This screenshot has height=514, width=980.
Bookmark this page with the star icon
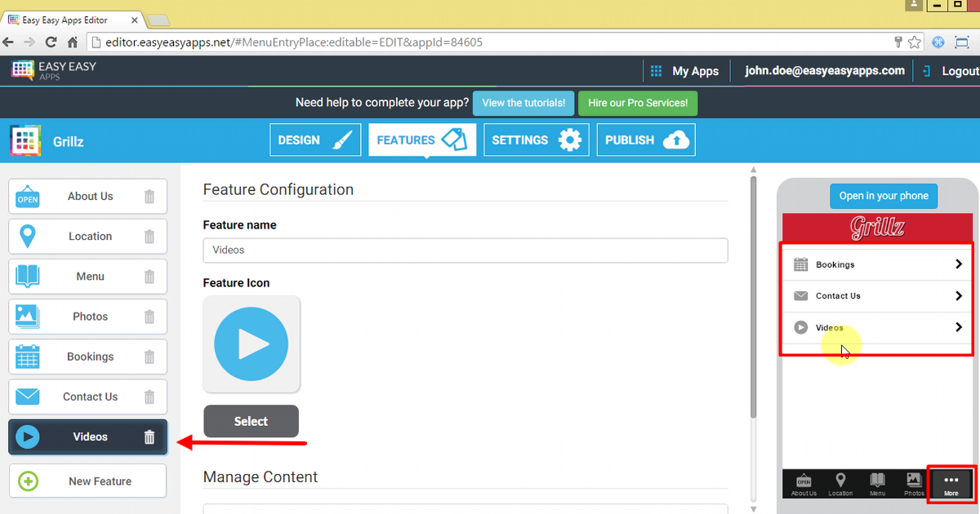915,42
